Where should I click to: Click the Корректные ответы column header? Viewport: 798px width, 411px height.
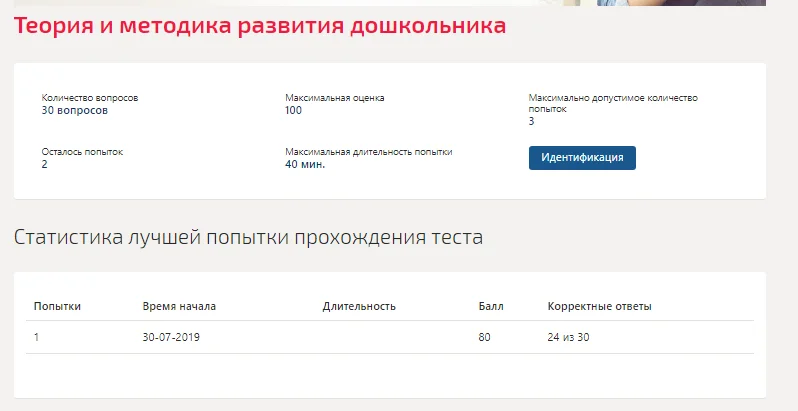(600, 306)
